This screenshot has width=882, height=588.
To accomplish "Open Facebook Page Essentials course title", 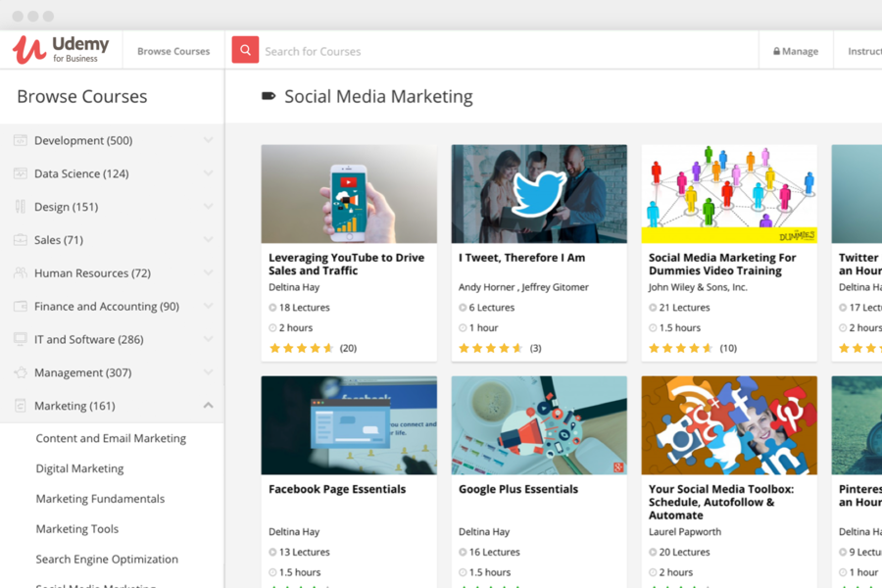I will pyautogui.click(x=337, y=489).
